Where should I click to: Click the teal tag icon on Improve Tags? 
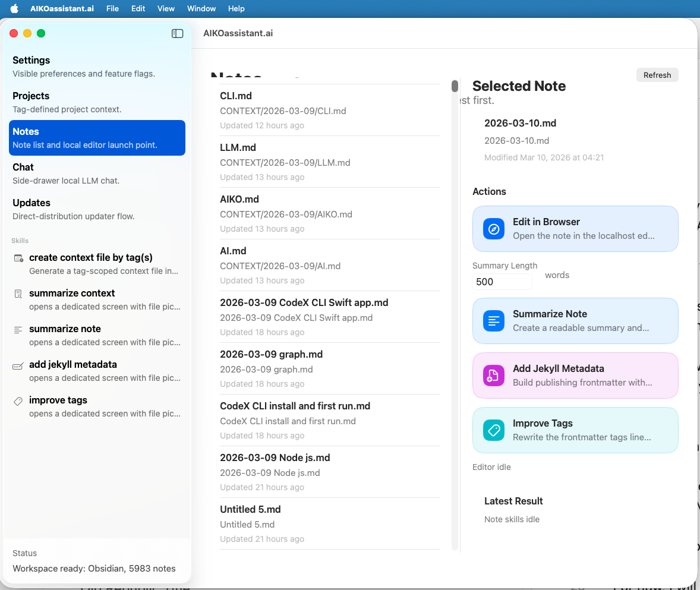(x=493, y=430)
